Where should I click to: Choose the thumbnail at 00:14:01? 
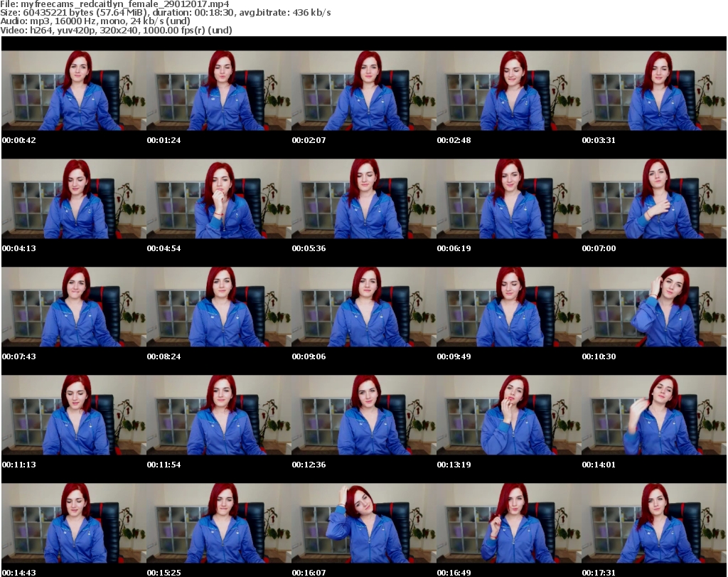[x=653, y=415]
